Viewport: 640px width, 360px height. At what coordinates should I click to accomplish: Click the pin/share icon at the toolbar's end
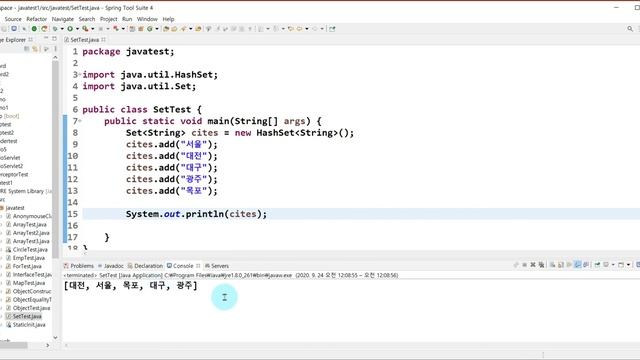[x=332, y=29]
